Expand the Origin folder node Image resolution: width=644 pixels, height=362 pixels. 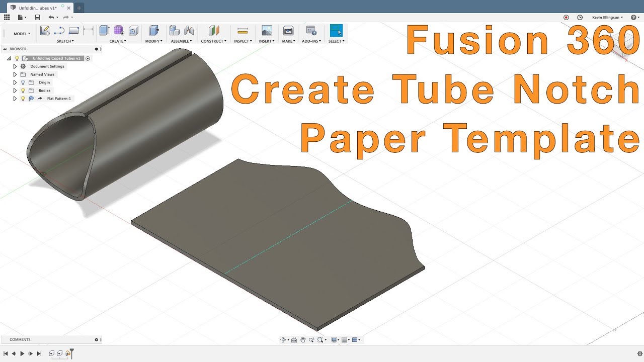pyautogui.click(x=15, y=82)
